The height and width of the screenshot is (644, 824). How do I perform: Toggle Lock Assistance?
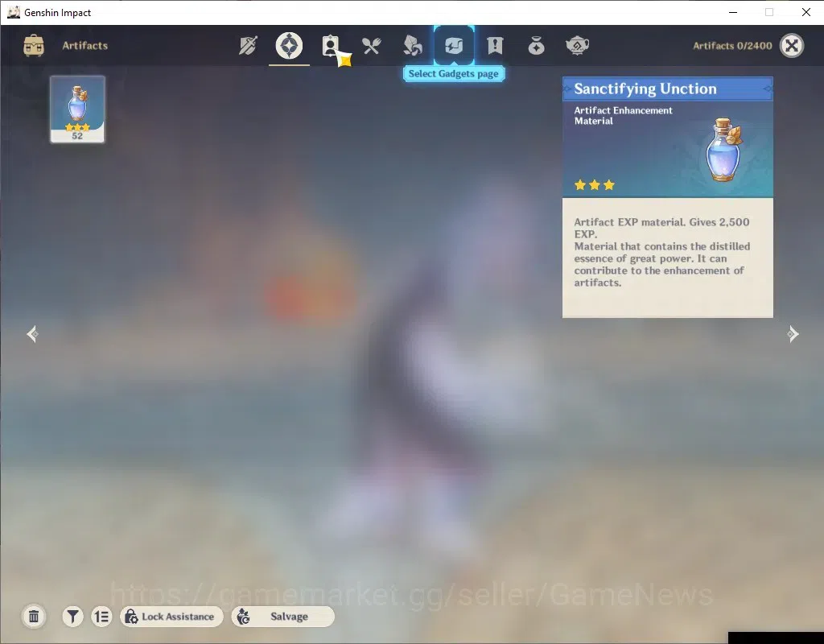pyautogui.click(x=171, y=616)
